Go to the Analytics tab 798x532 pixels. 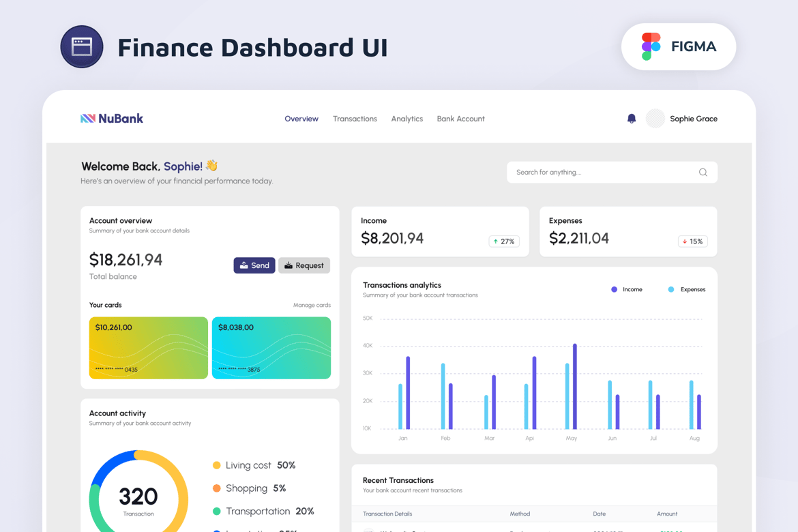407,119
